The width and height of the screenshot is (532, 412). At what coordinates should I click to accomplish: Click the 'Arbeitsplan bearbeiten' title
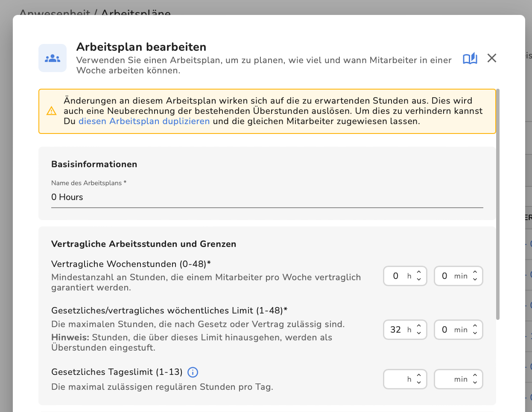tap(141, 47)
